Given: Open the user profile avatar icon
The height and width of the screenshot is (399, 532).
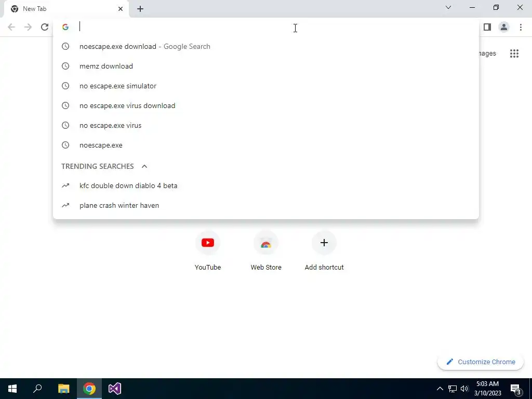Looking at the screenshot, I should pyautogui.click(x=504, y=27).
